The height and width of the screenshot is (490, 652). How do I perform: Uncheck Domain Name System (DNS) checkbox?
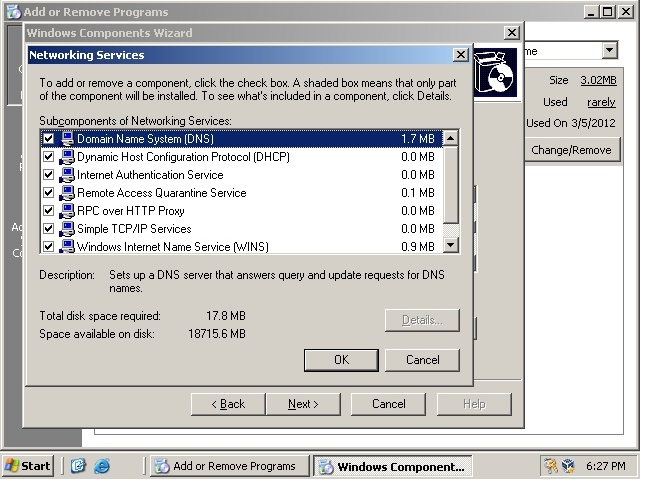[49, 139]
